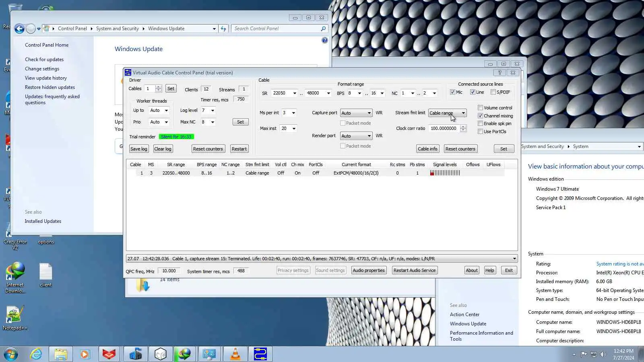Viewport: 644px width, 362px height.
Task: Click the Virtual Audio Cable title bar icon
Action: [128, 72]
